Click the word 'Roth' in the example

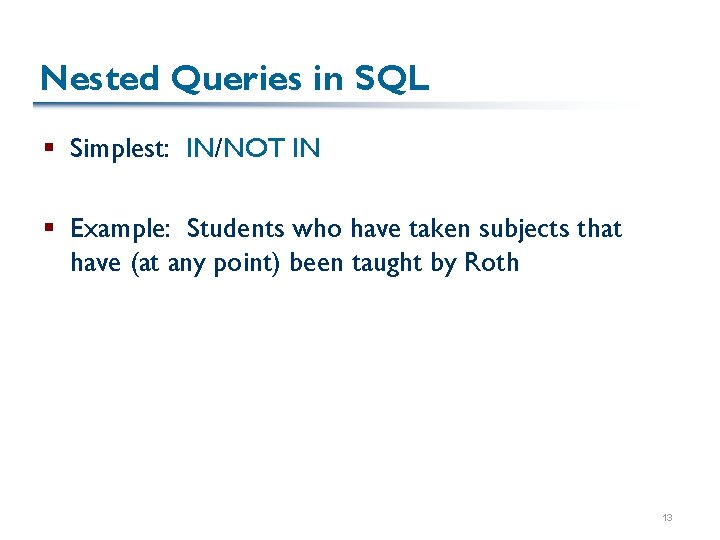click(x=492, y=263)
